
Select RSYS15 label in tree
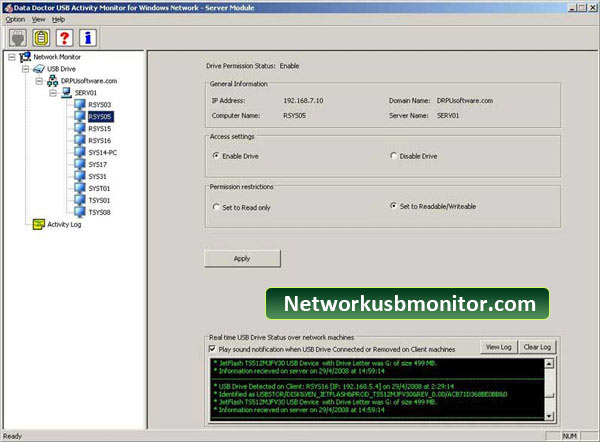pos(100,129)
